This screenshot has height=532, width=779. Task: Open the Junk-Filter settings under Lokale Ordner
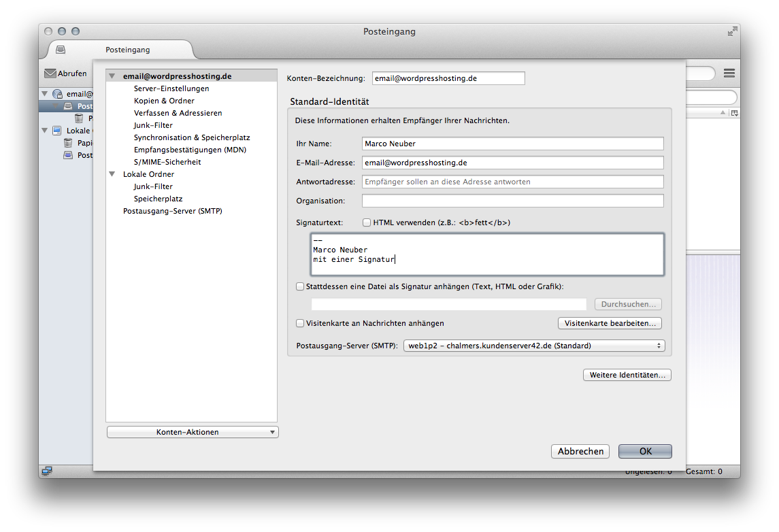point(153,186)
